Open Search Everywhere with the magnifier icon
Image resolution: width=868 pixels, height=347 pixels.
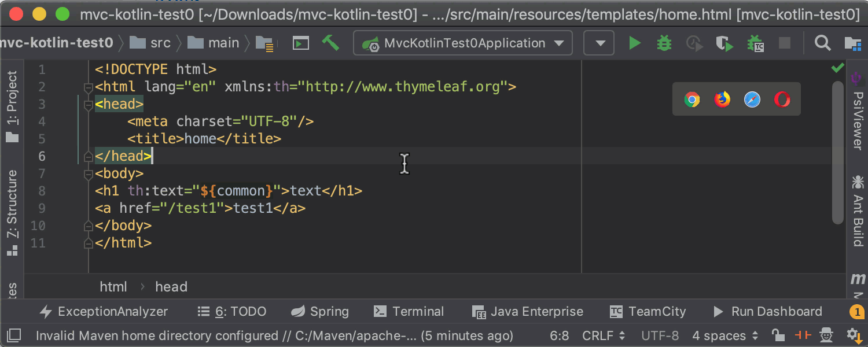pyautogui.click(x=823, y=43)
